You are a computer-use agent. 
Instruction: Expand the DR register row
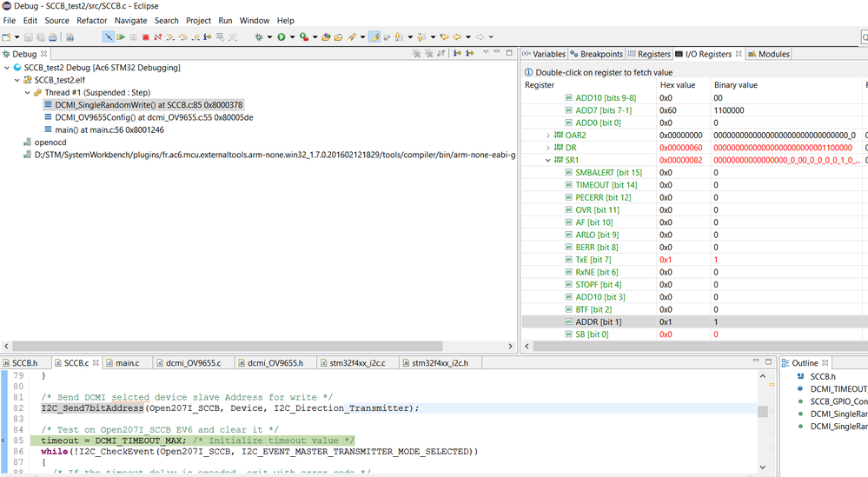tap(548, 148)
